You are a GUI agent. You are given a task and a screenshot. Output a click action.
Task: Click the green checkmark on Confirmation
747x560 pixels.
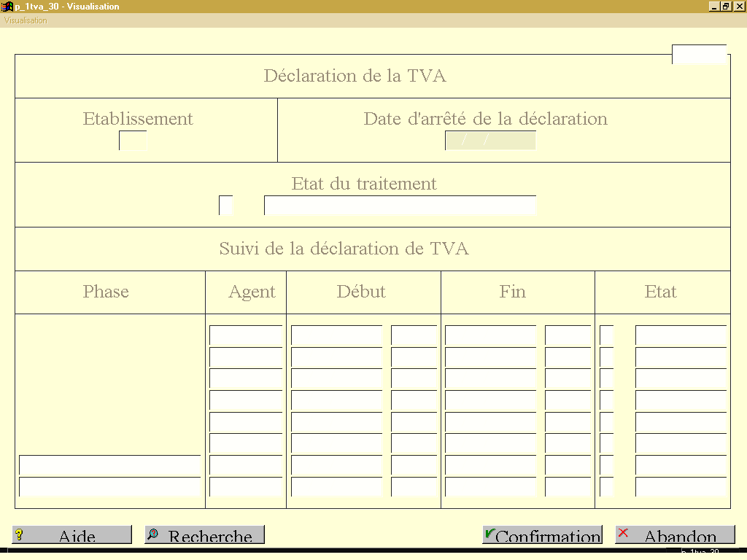(x=489, y=534)
